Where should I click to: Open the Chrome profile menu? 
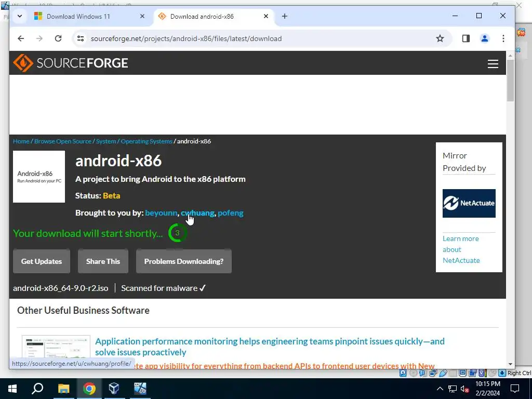coord(485,38)
